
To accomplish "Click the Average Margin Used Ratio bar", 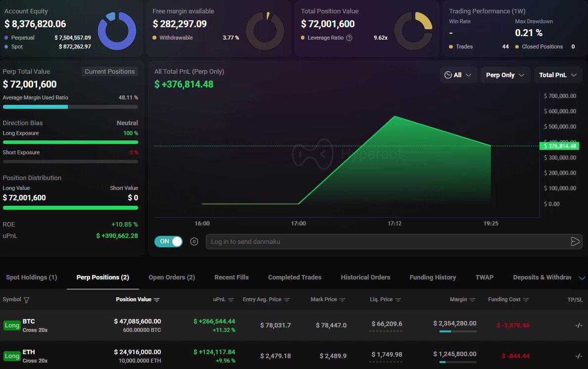I will point(70,107).
